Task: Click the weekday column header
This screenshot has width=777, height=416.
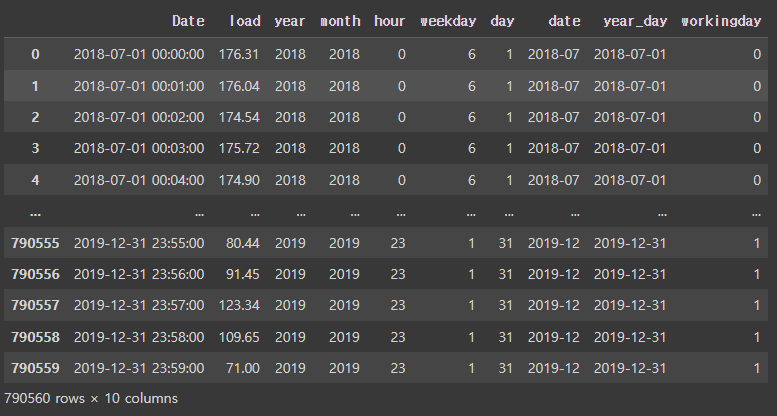Action: [x=448, y=21]
